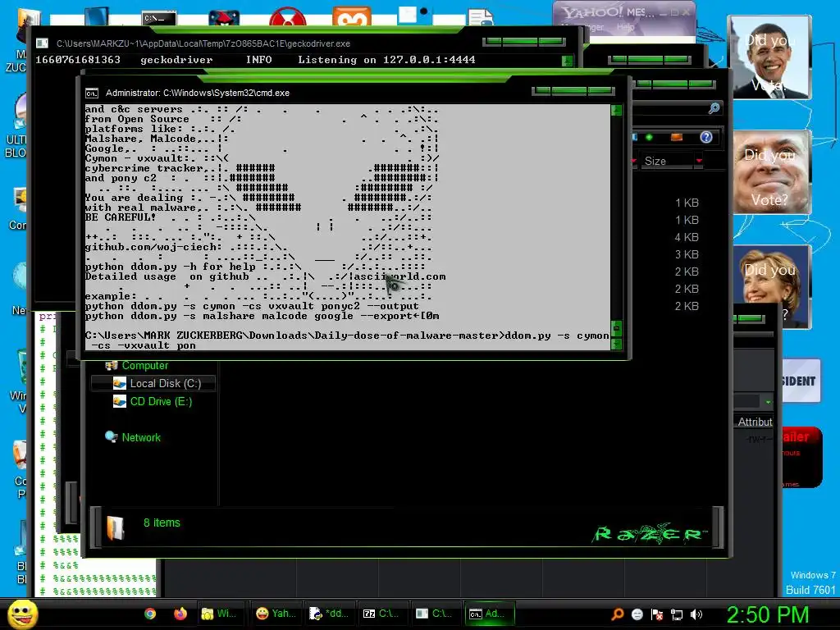Screen dimensions: 840x630
Task: Select the Computer tree item in Explorer
Action: pos(144,365)
